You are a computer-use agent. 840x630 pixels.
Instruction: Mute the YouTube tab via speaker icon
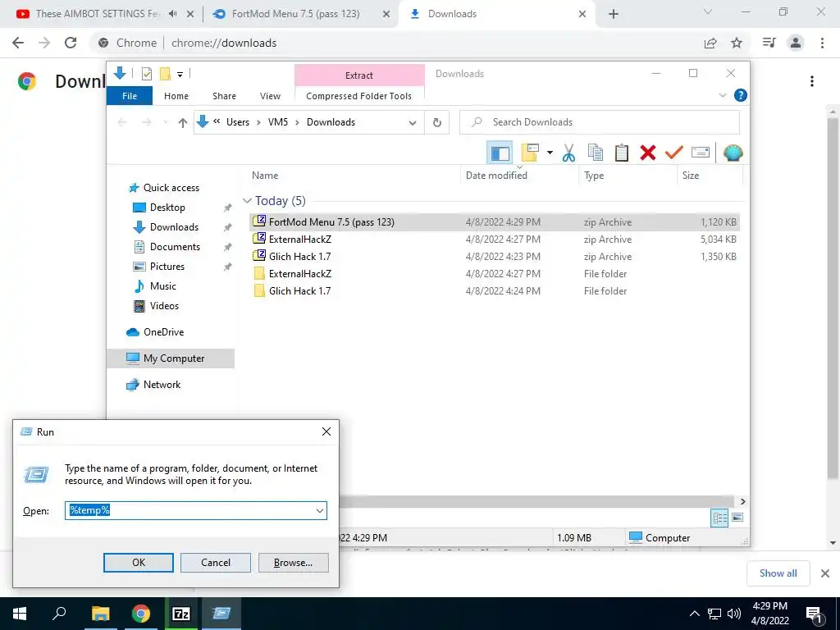(172, 14)
